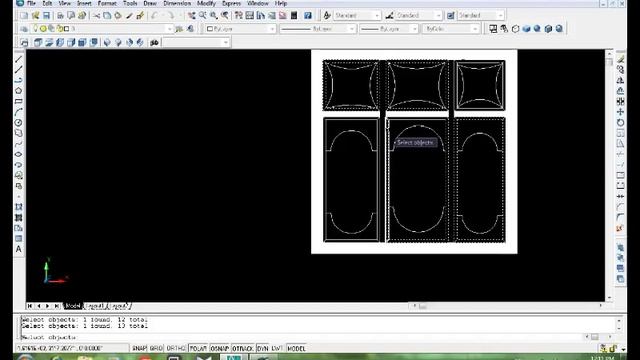This screenshot has width=640, height=360.
Task: Toggle SNAP mode in status bar
Action: click(139, 349)
